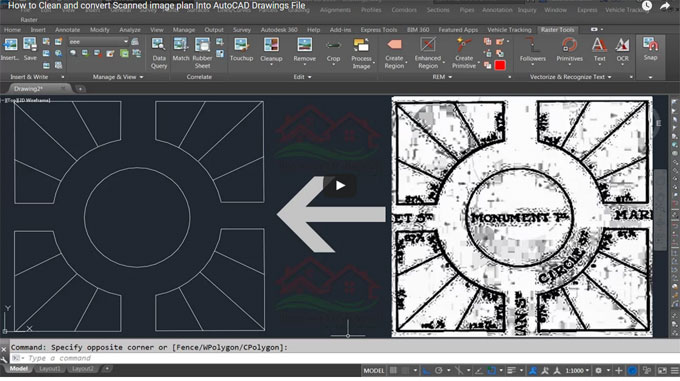Switch to the Layout1 tab
Viewport: 680px width, 381px height.
click(50, 368)
